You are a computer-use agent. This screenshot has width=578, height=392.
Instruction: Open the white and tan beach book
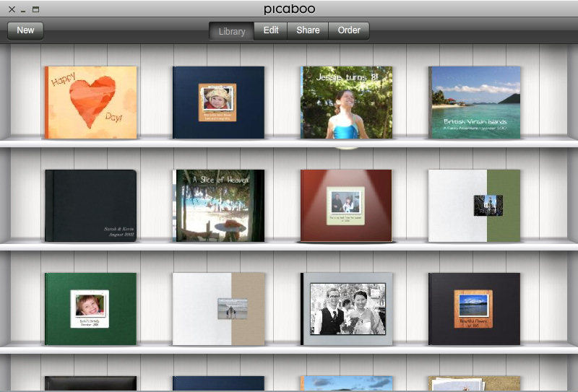tap(218, 309)
